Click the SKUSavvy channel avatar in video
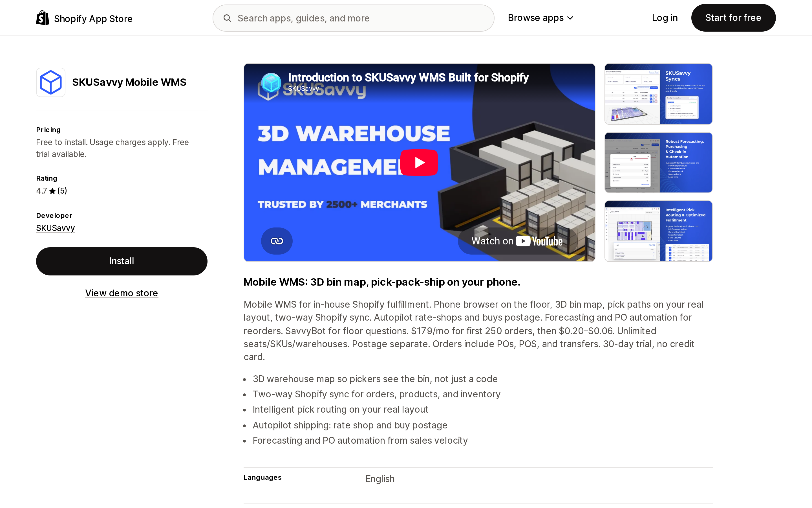This screenshot has height=508, width=812. tap(271, 82)
